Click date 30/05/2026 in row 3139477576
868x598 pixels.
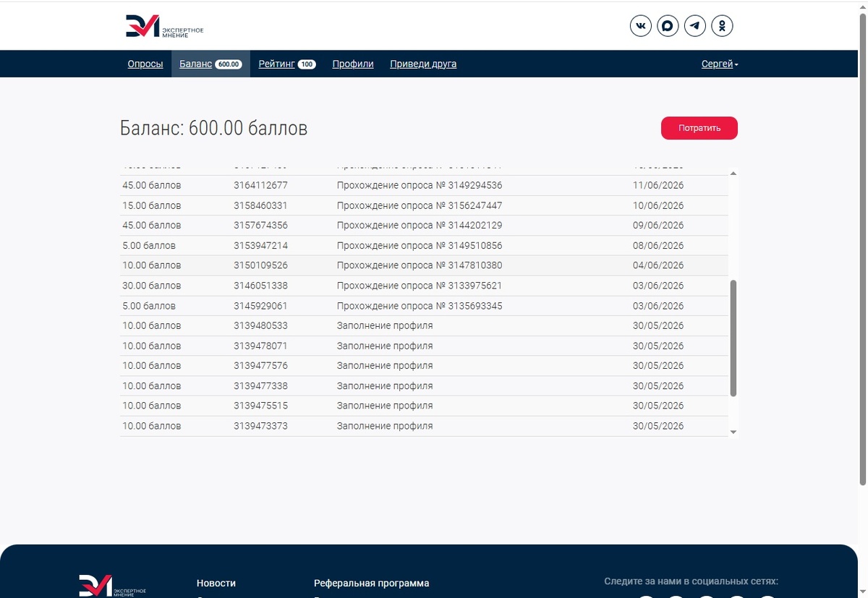click(658, 365)
